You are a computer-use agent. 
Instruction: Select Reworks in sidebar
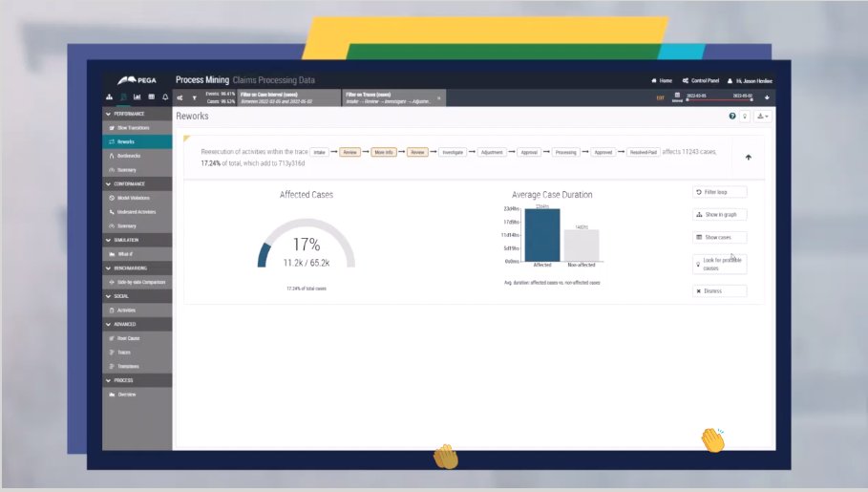click(x=138, y=141)
